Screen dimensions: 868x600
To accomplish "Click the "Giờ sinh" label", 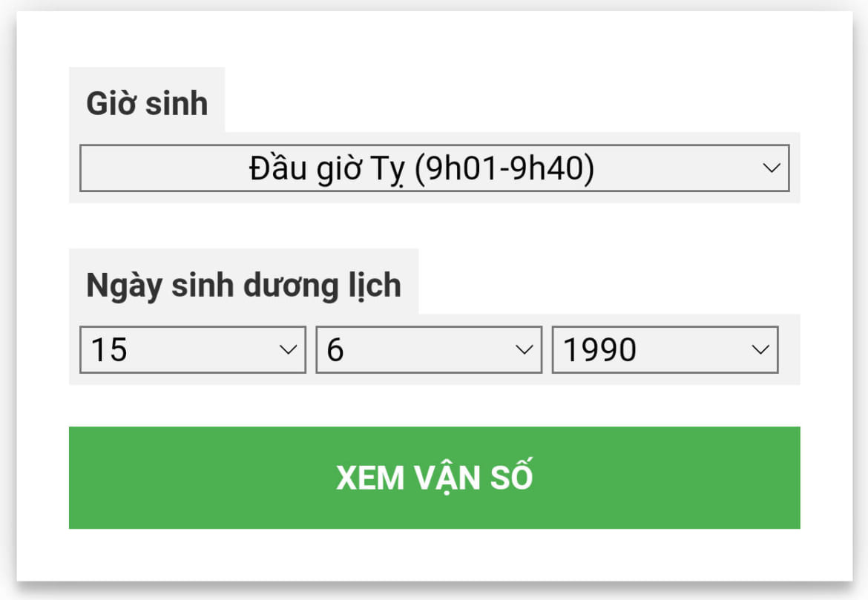I will pos(147,103).
